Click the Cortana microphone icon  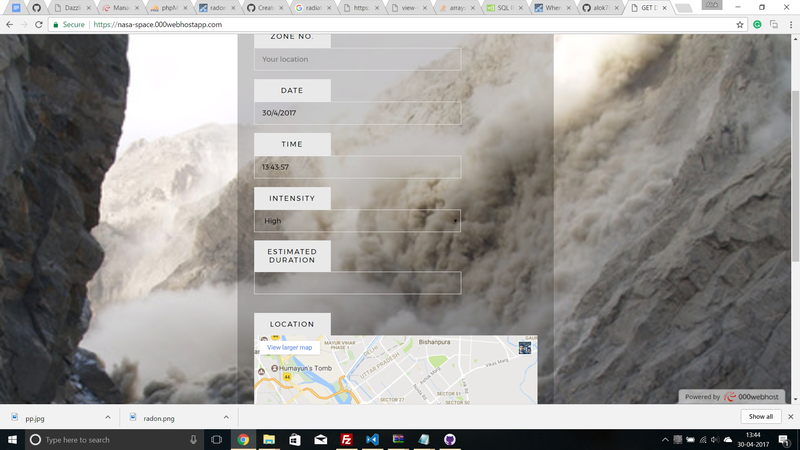[193, 440]
